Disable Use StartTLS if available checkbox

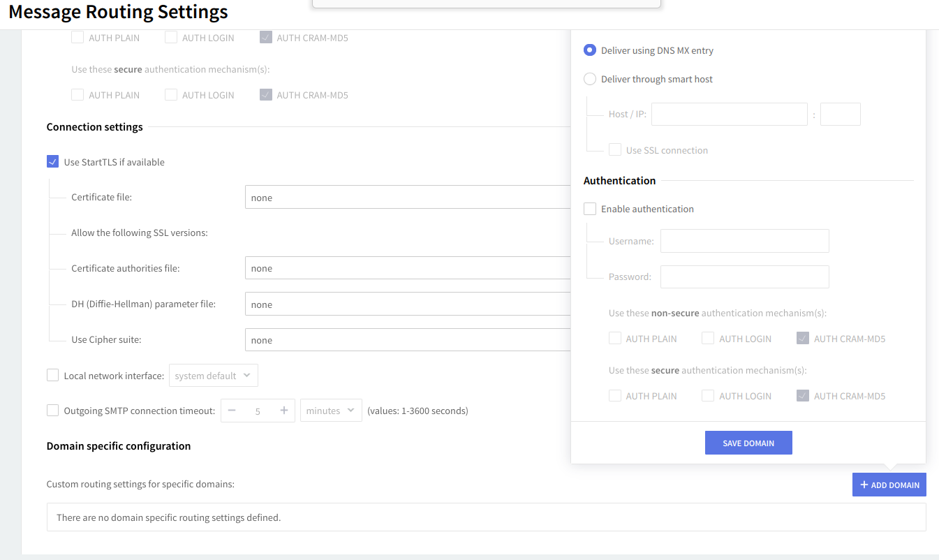(x=52, y=162)
